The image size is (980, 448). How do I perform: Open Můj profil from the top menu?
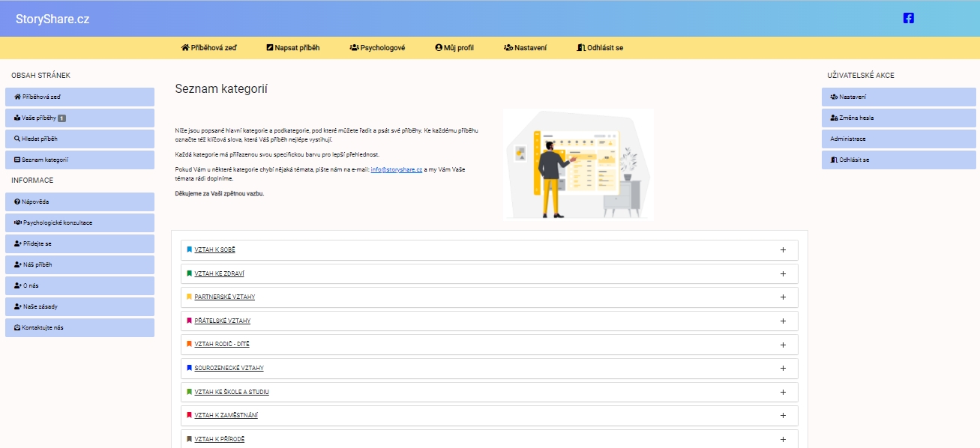pos(454,48)
